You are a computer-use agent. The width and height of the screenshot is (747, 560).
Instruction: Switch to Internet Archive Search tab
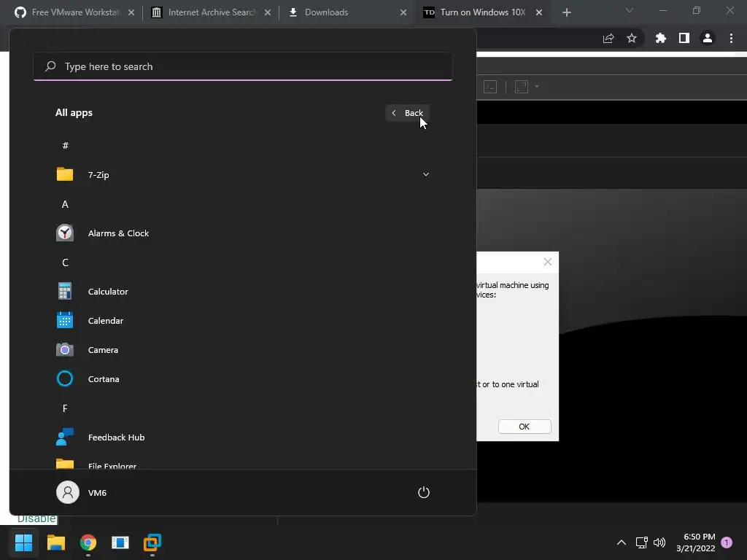211,12
